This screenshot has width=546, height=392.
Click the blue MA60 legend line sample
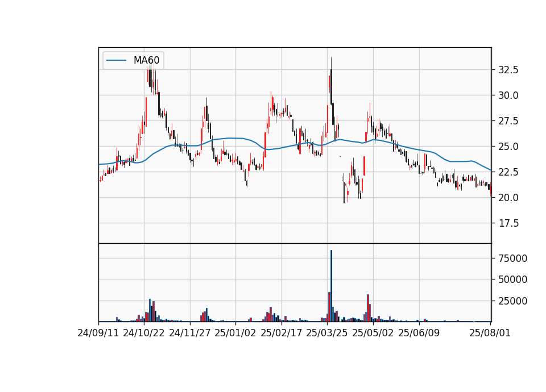tap(116, 60)
